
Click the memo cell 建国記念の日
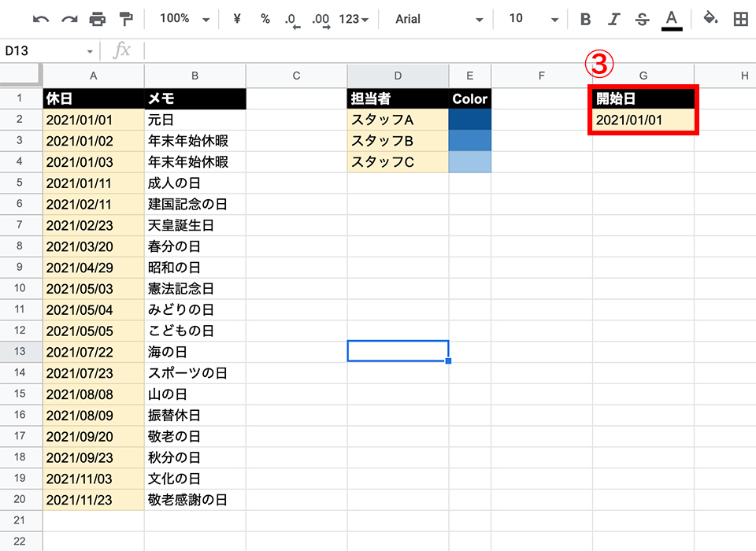click(x=195, y=205)
